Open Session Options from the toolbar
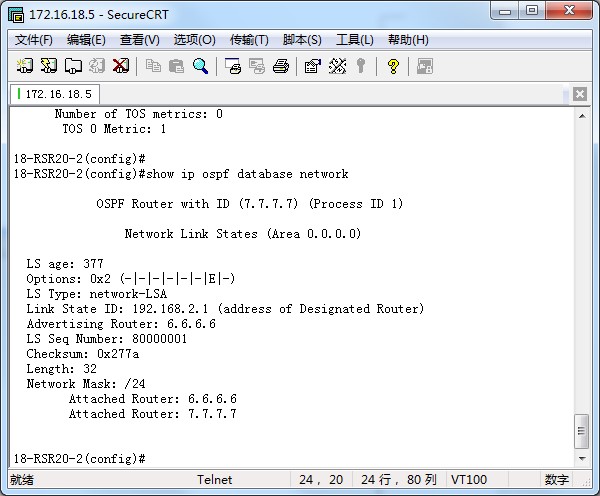This screenshot has height=496, width=600. click(312, 67)
